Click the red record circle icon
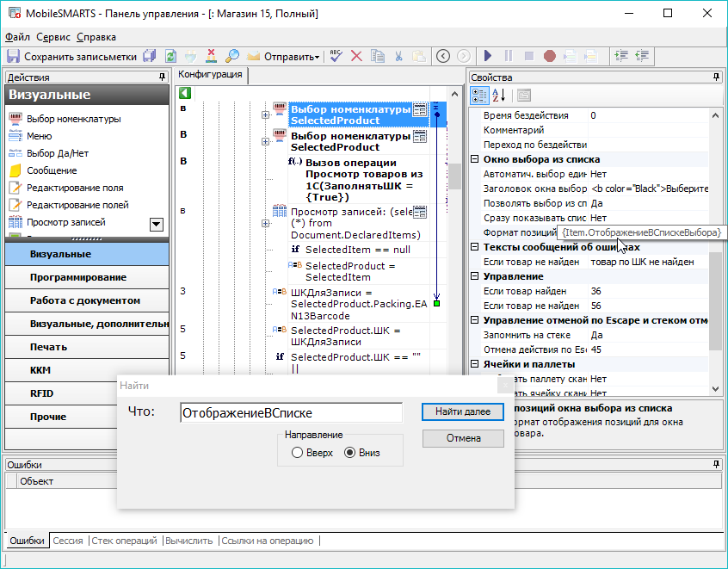This screenshot has height=569, width=728. [x=550, y=56]
